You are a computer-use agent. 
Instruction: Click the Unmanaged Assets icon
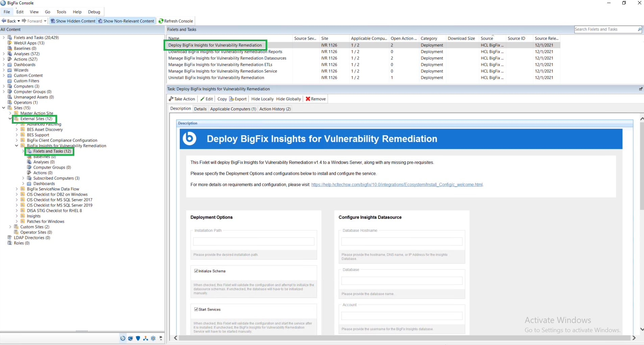click(x=10, y=97)
